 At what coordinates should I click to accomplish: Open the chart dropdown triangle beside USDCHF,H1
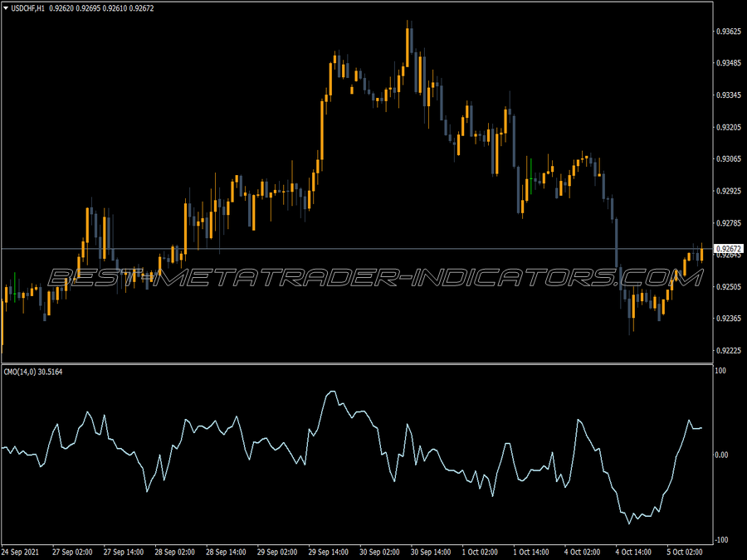(x=6, y=8)
